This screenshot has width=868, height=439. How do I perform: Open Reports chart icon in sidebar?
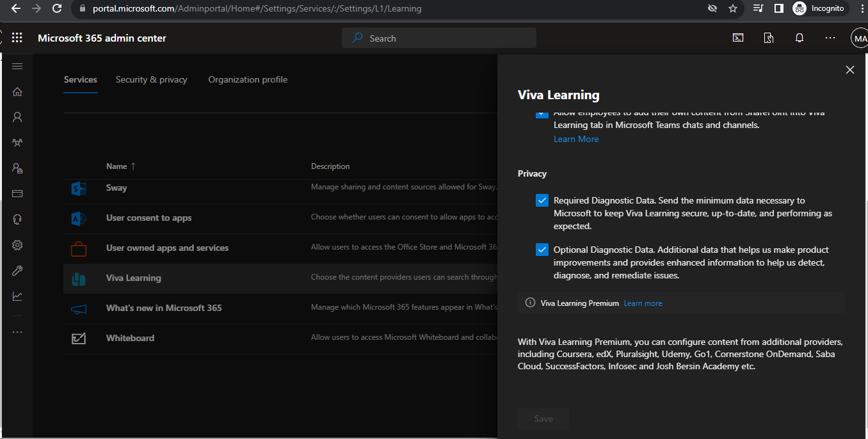coord(17,296)
